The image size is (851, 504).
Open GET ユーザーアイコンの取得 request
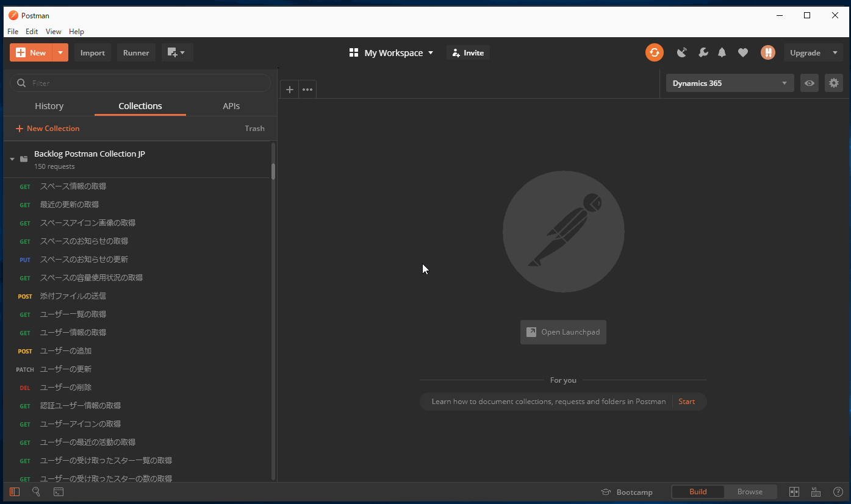[x=137, y=424]
